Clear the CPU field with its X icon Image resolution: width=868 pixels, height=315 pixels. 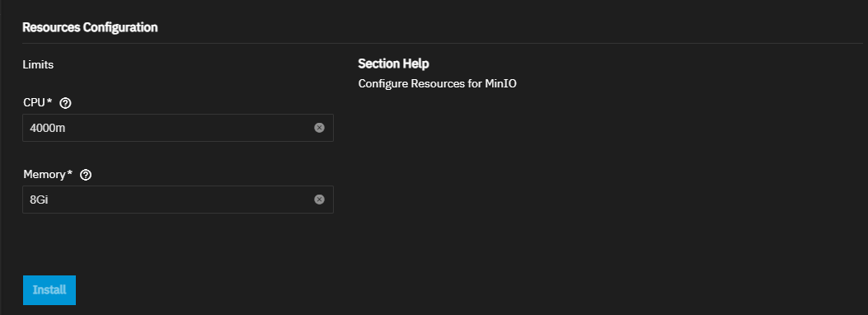click(x=319, y=128)
